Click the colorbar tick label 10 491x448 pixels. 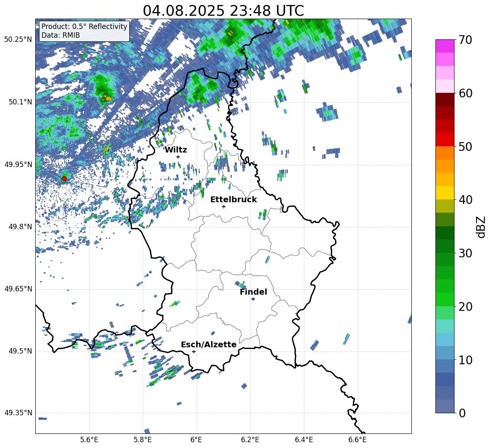465,360
